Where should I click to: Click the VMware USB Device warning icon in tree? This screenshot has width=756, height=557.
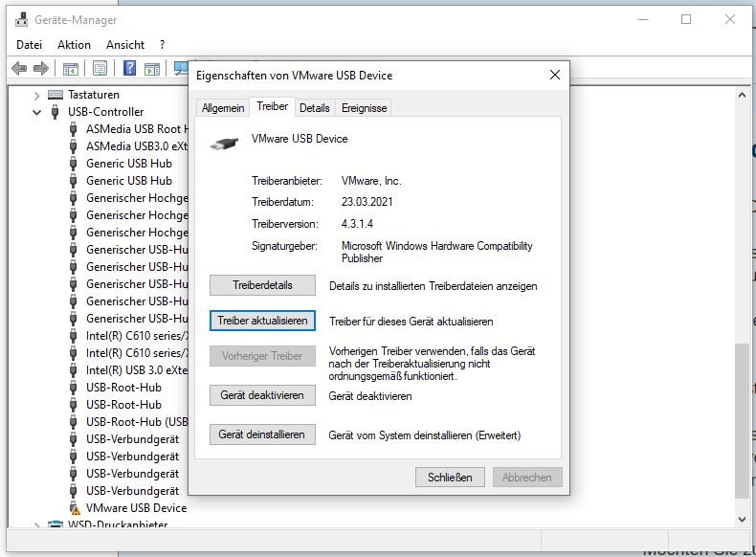point(74,508)
